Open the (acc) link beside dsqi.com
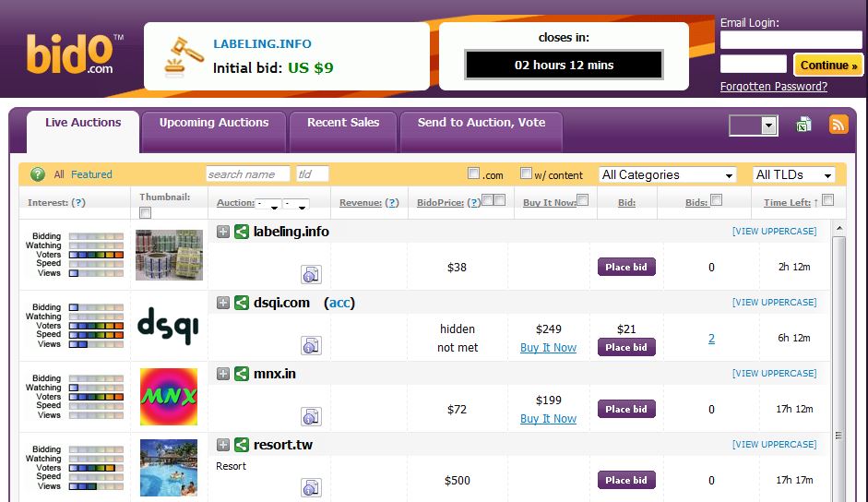 click(x=339, y=303)
